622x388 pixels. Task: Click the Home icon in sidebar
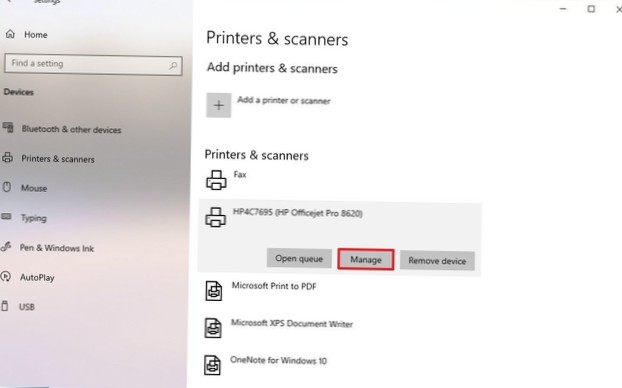point(10,34)
